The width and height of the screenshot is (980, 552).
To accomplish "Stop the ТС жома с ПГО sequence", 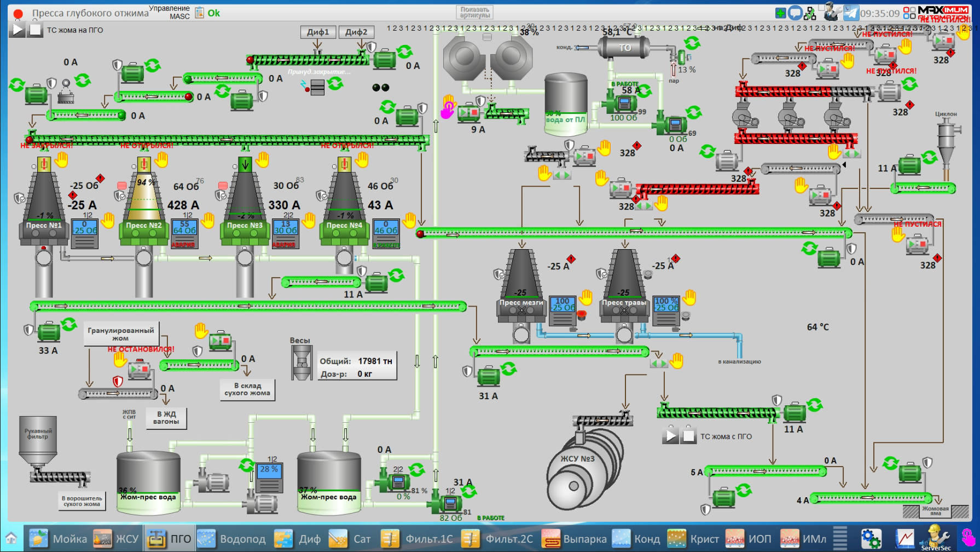I will [688, 436].
